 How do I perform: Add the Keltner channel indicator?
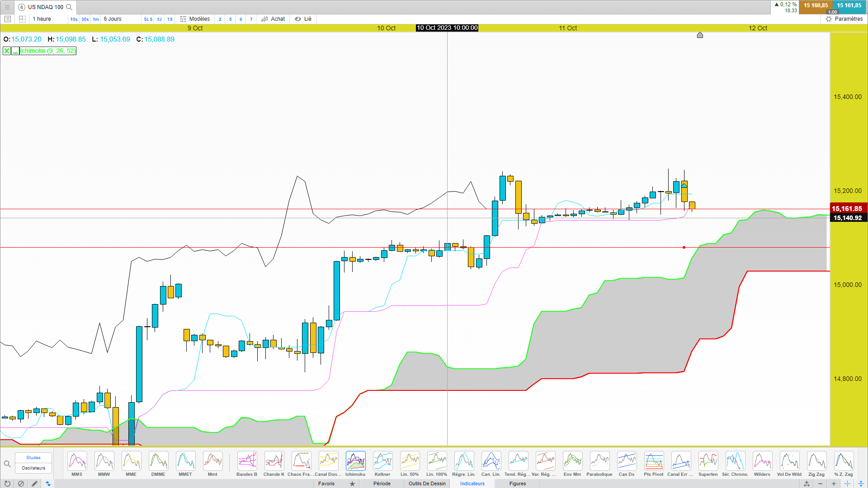(382, 461)
